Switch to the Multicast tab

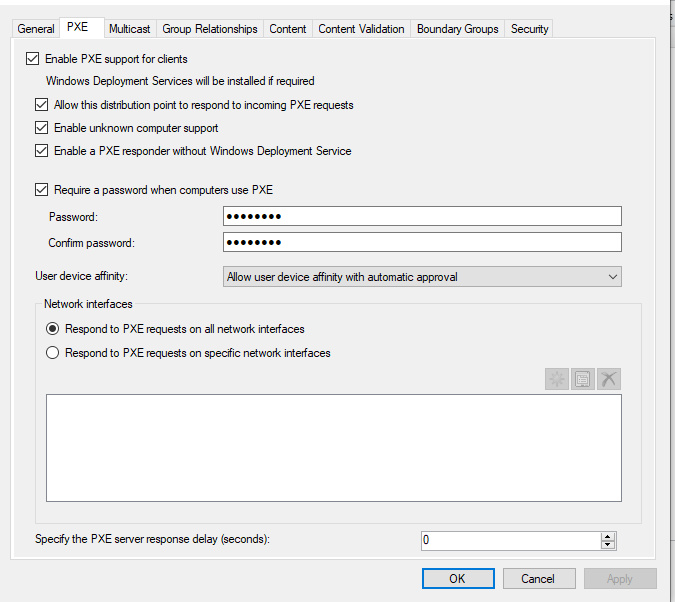[130, 29]
